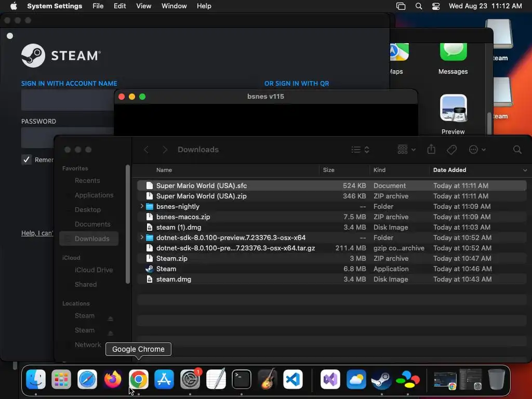The height and width of the screenshot is (399, 532).
Task: Open the Apple menu
Action: point(14,6)
